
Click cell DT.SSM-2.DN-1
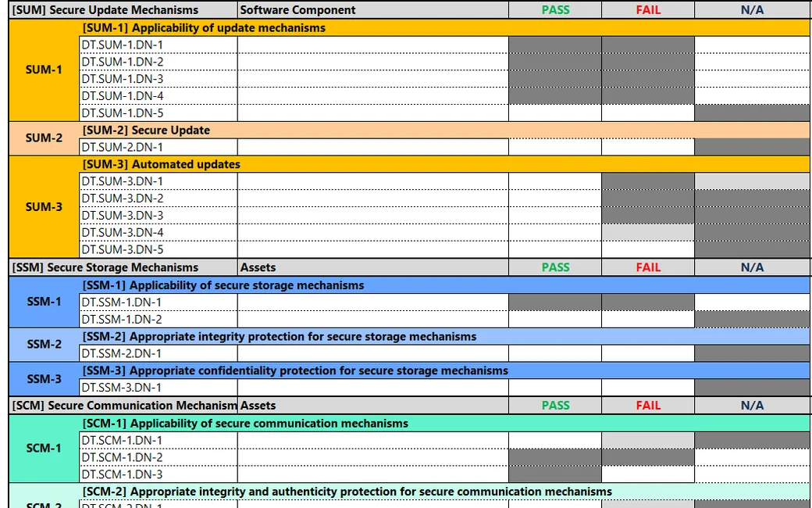(x=158, y=353)
